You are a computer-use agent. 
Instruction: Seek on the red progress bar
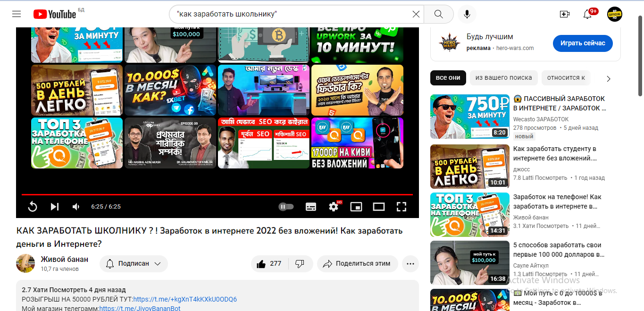click(217, 194)
